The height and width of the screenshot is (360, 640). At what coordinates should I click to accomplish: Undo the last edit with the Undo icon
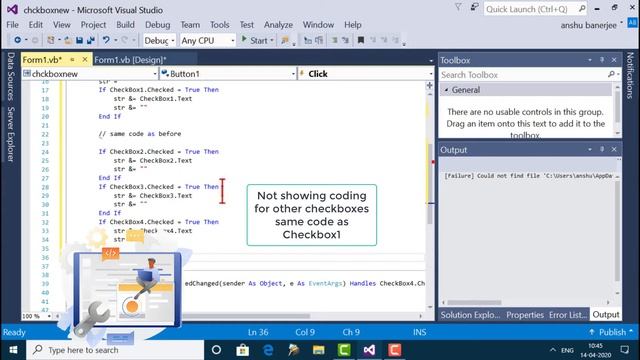point(106,40)
